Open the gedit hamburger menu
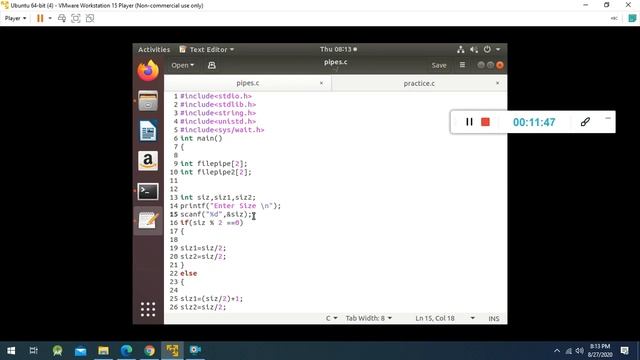 pyautogui.click(x=462, y=65)
